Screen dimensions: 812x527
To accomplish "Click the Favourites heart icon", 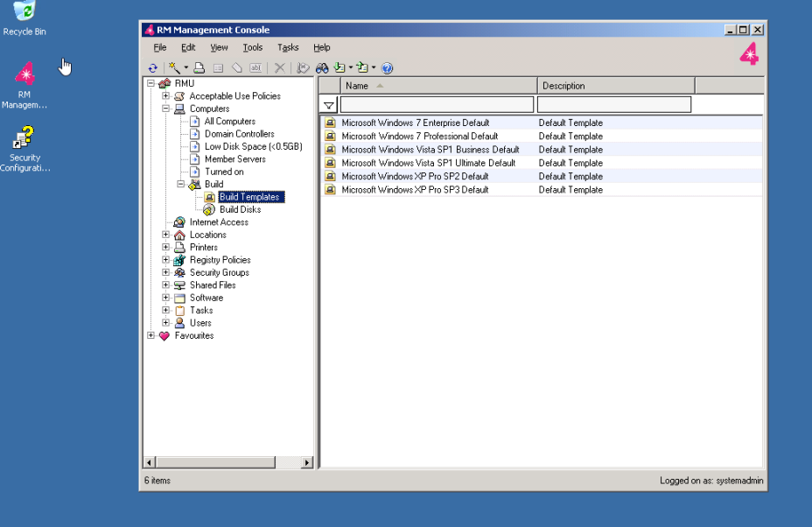I will (164, 336).
